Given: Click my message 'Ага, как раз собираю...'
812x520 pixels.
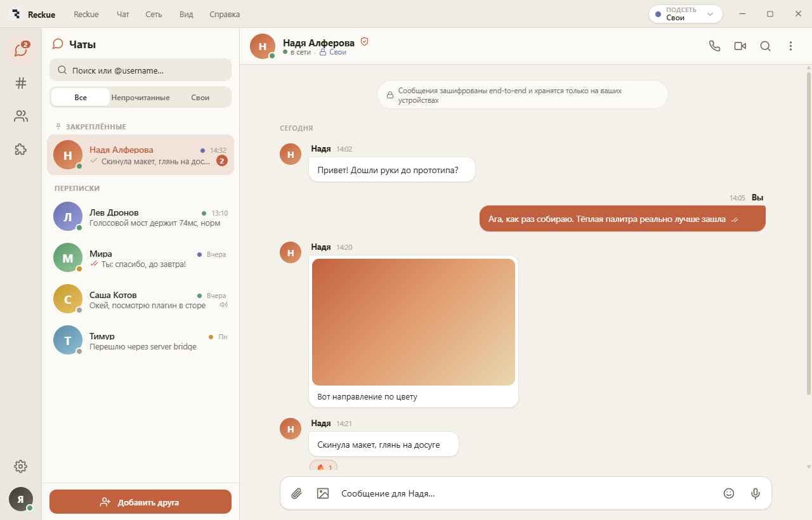Looking at the screenshot, I should click(x=622, y=219).
